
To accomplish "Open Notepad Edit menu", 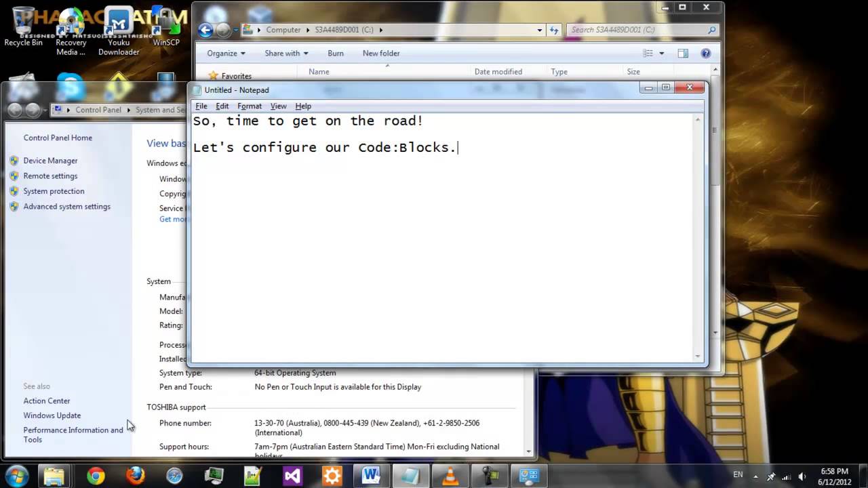I will pos(222,106).
